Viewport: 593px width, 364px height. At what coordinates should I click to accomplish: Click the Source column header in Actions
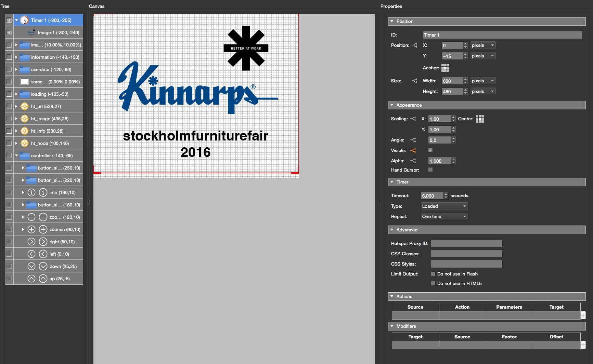415,307
